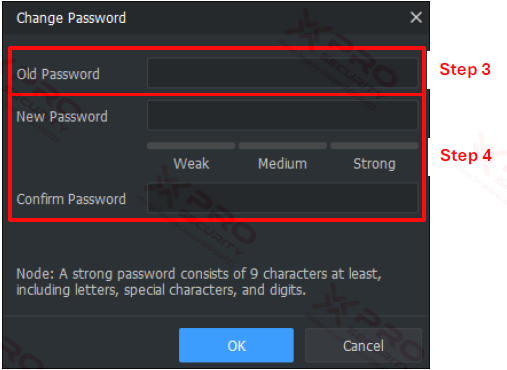Click the Medium strength indicator bar
Viewport: 507px width, 370px height.
283,146
